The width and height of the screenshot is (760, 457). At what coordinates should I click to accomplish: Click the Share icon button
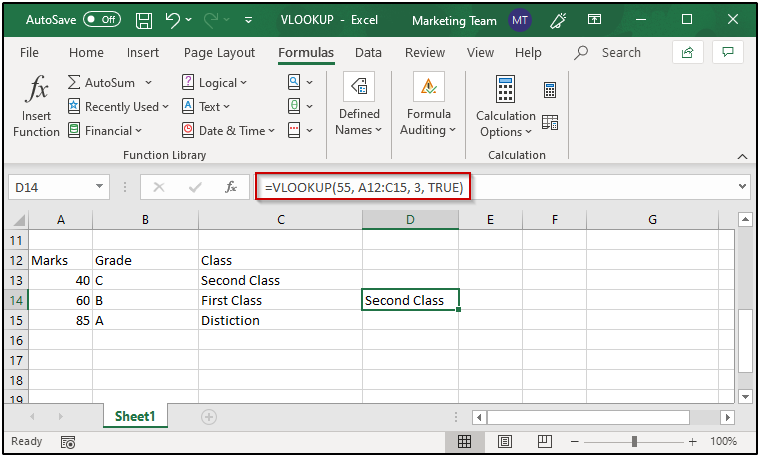click(687, 52)
